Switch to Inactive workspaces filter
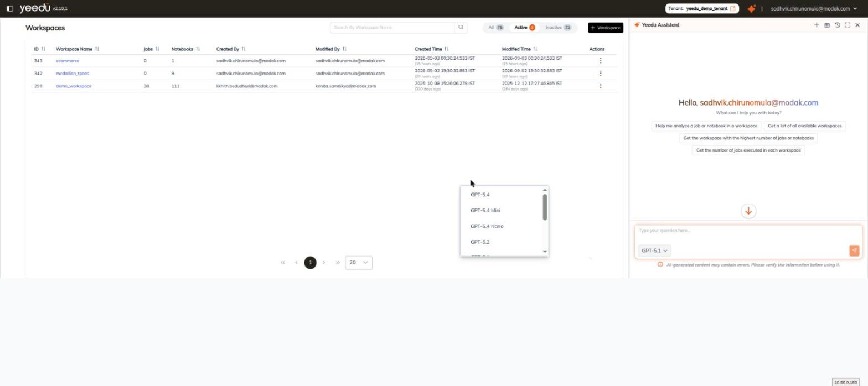 coord(558,27)
